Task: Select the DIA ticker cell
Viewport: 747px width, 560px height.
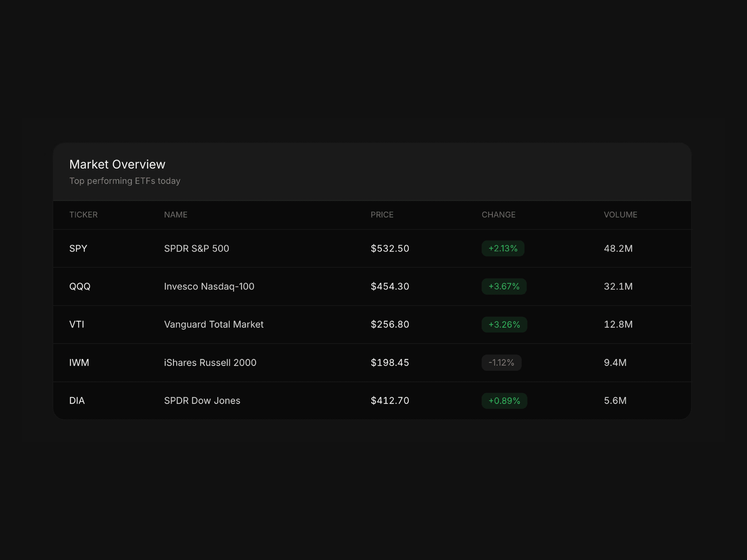Action: click(77, 401)
